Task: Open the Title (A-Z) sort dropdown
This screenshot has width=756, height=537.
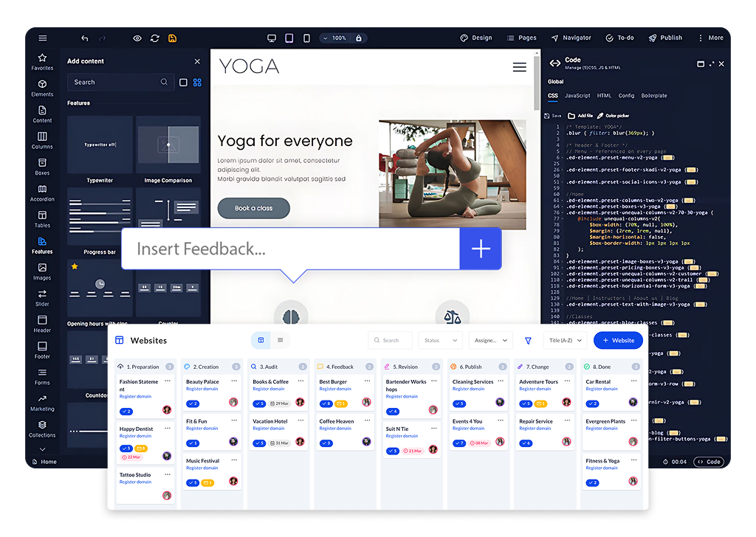Action: 565,340
